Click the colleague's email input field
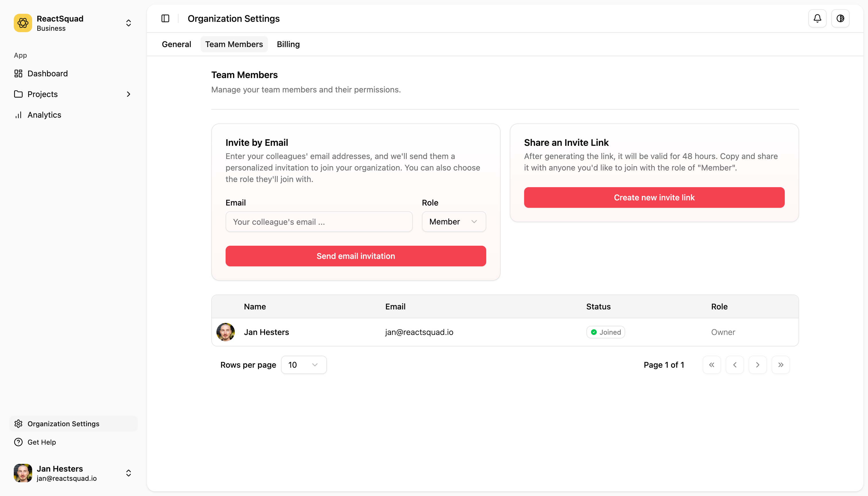868x496 pixels. click(x=319, y=221)
